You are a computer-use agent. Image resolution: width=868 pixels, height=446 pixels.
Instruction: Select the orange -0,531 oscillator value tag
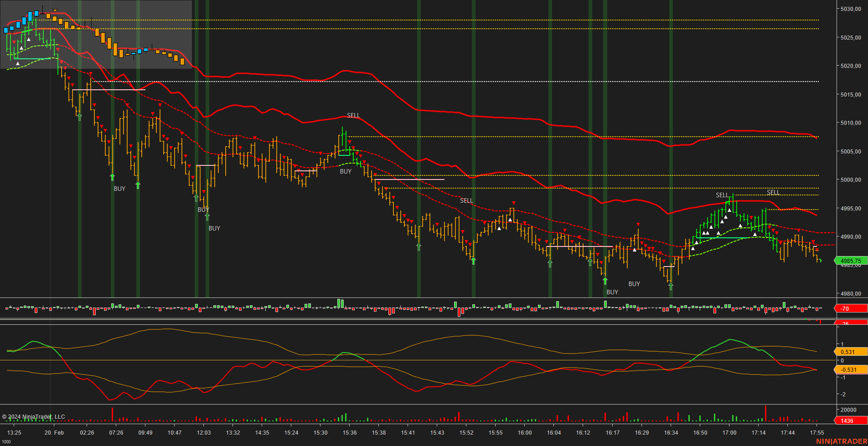(851, 369)
